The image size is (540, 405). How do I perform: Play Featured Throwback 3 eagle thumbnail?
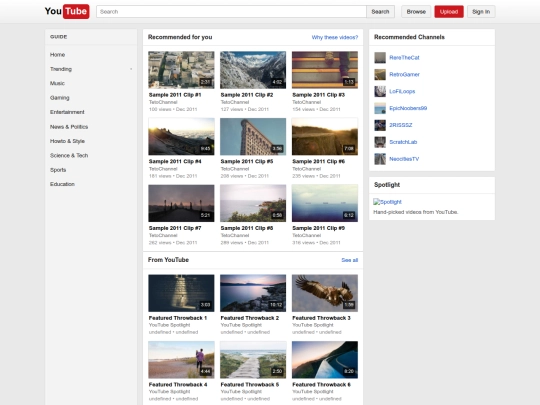pyautogui.click(x=325, y=293)
